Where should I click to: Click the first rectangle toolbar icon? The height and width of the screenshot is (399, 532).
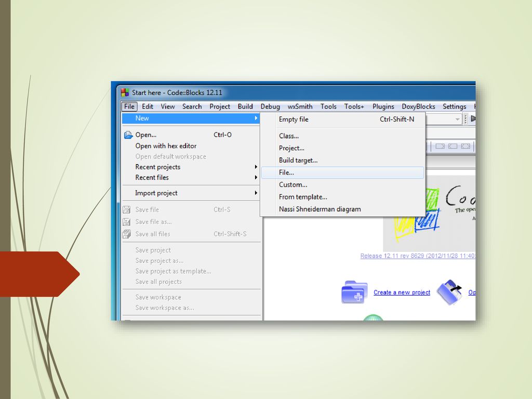pyautogui.click(x=440, y=146)
